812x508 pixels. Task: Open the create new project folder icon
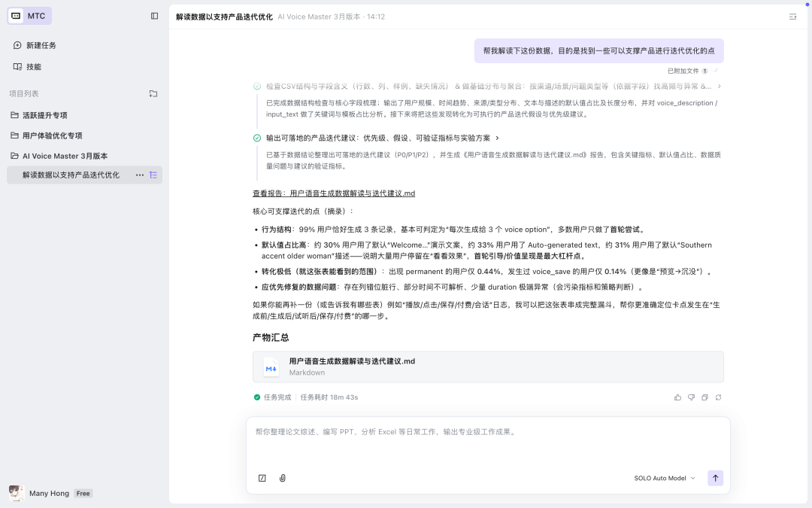(x=153, y=93)
